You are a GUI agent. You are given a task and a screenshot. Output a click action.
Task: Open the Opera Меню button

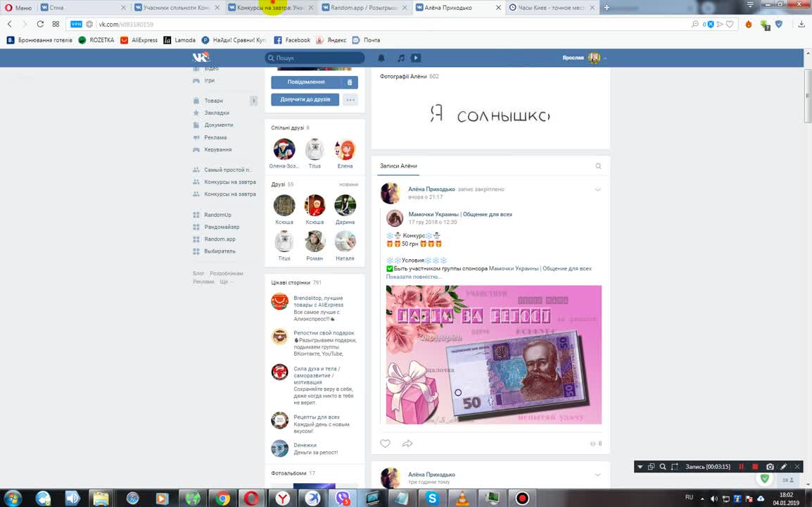(x=18, y=8)
